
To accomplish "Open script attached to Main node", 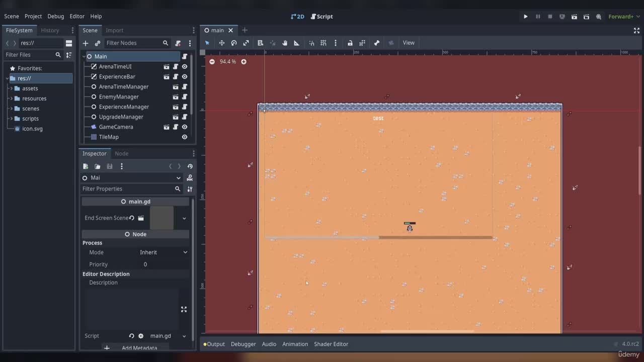I will (x=185, y=56).
